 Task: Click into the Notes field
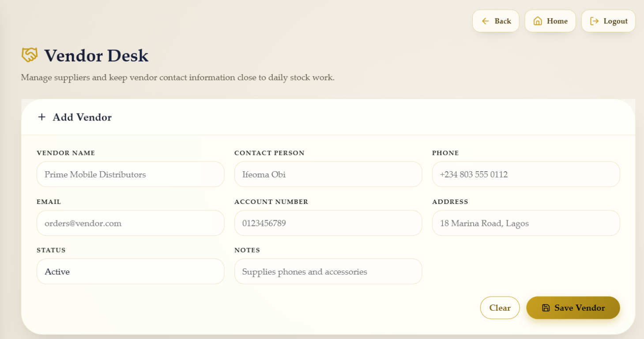coord(328,271)
